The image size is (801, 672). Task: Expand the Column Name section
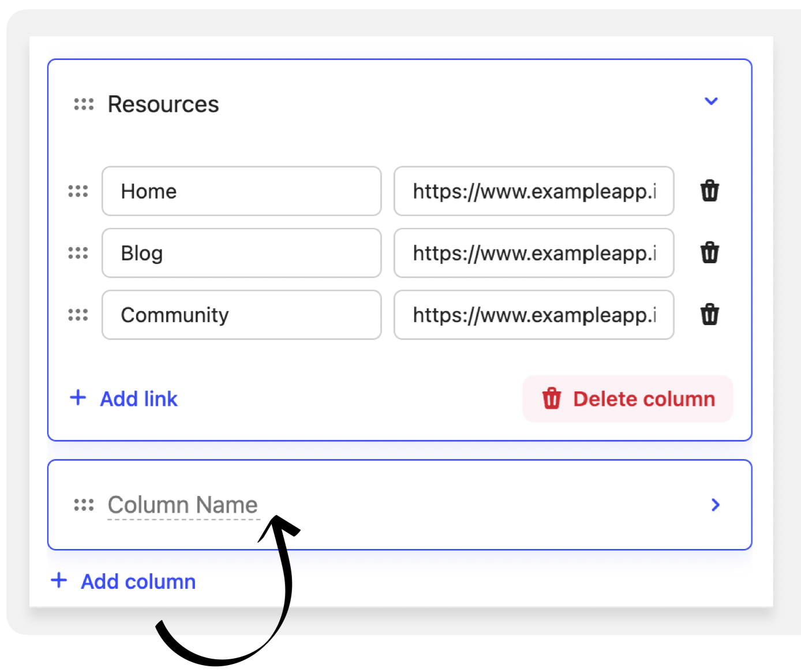715,505
